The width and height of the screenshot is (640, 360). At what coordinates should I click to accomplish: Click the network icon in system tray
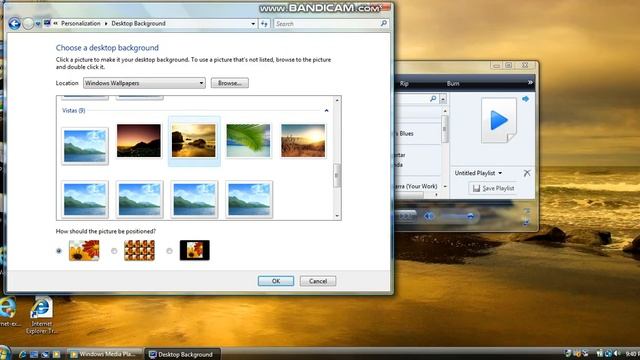608,353
